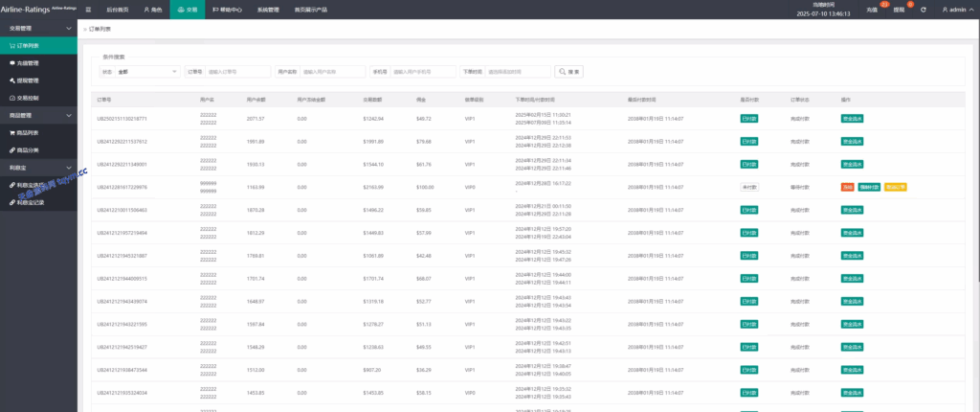
Task: Toggle the sidebar with the hamburger icon
Action: click(88, 10)
